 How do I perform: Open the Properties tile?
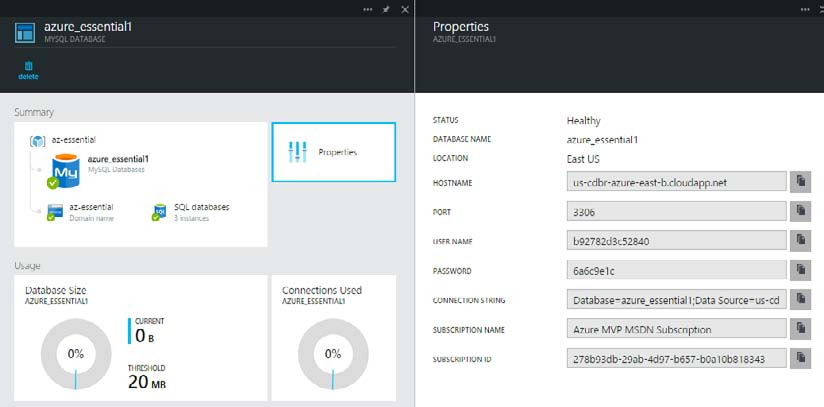point(334,152)
